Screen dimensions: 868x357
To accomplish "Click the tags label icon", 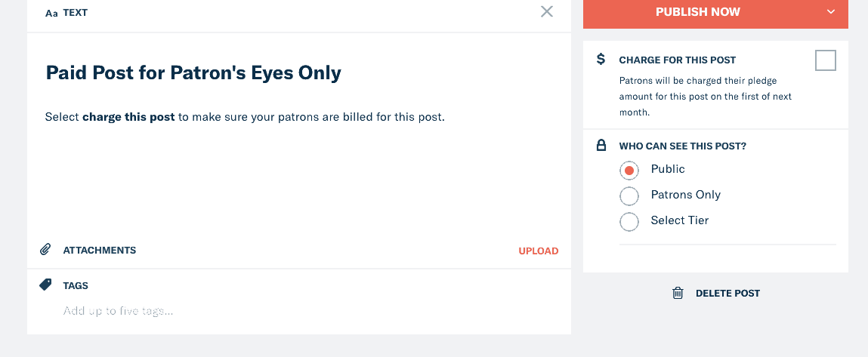I will [x=45, y=285].
